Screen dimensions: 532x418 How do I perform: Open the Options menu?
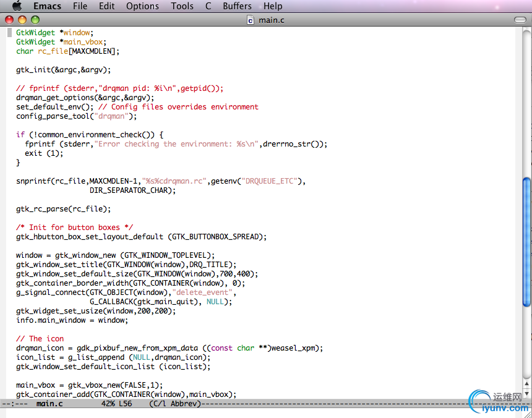(142, 6)
